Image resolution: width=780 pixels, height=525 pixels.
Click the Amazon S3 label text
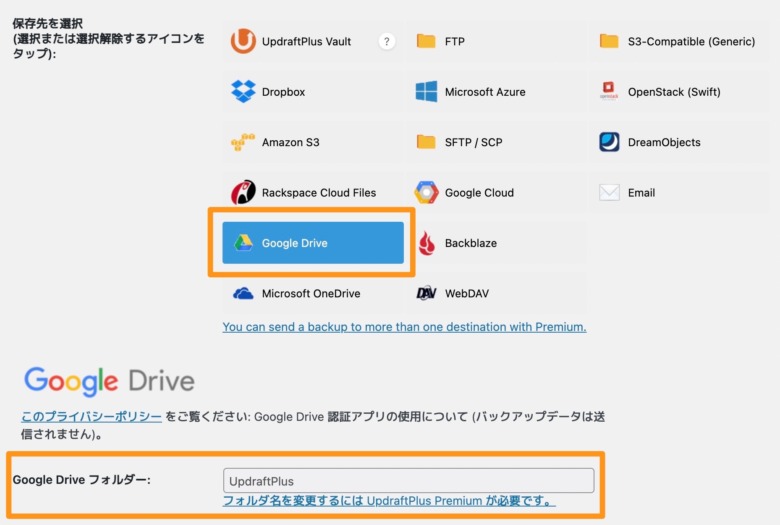coord(291,142)
